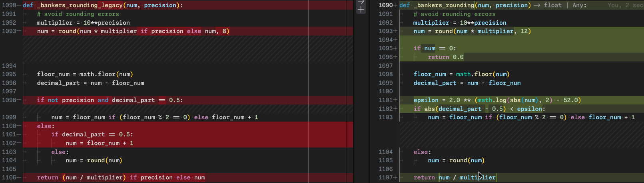Click the "float | Any" return type hint
644x183 pixels.
(565, 5)
